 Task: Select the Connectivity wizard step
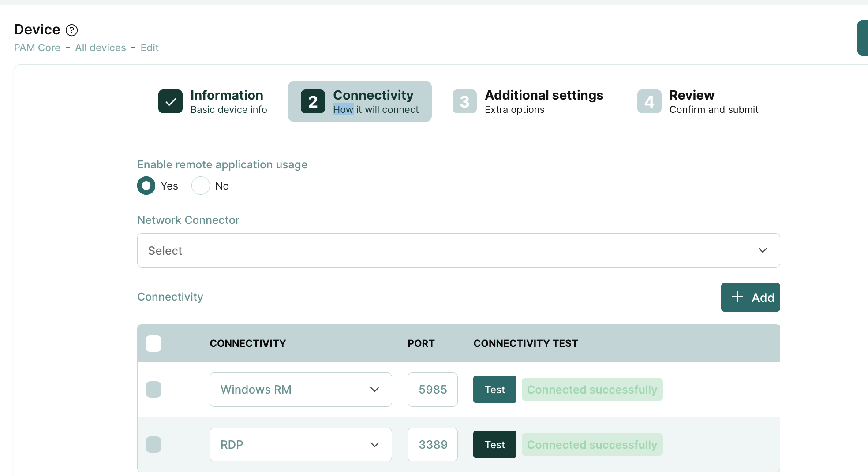[x=360, y=101]
